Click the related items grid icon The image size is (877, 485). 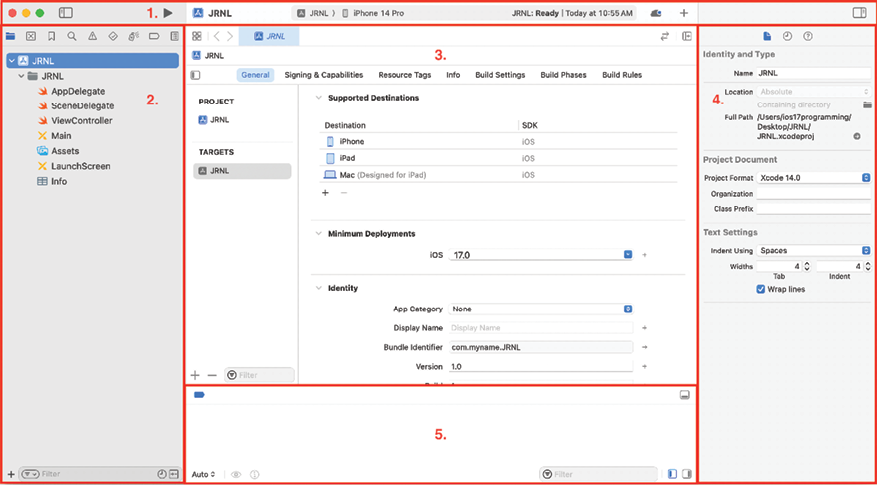click(x=196, y=36)
